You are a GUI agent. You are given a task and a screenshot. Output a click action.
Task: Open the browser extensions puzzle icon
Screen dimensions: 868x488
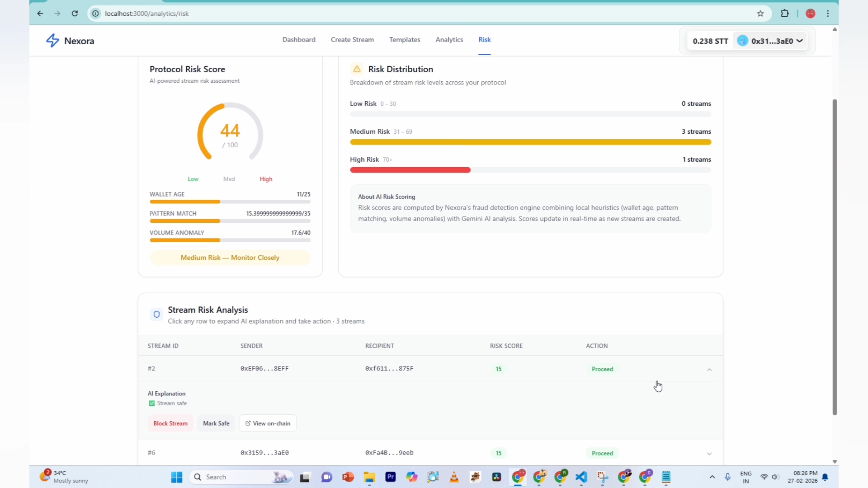785,14
